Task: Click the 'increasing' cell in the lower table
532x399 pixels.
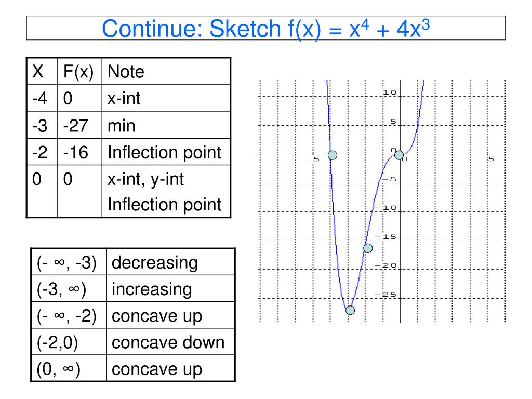Action: tap(170, 289)
